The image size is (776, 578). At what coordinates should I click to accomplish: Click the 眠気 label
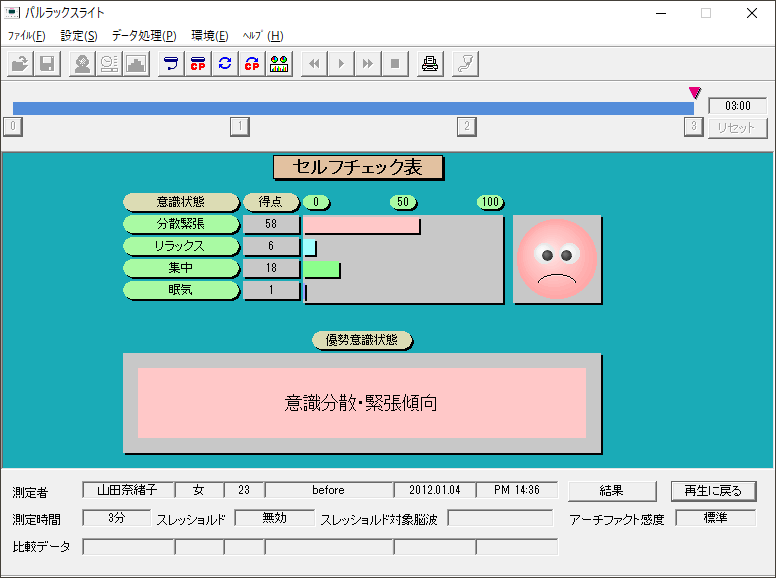(x=181, y=290)
